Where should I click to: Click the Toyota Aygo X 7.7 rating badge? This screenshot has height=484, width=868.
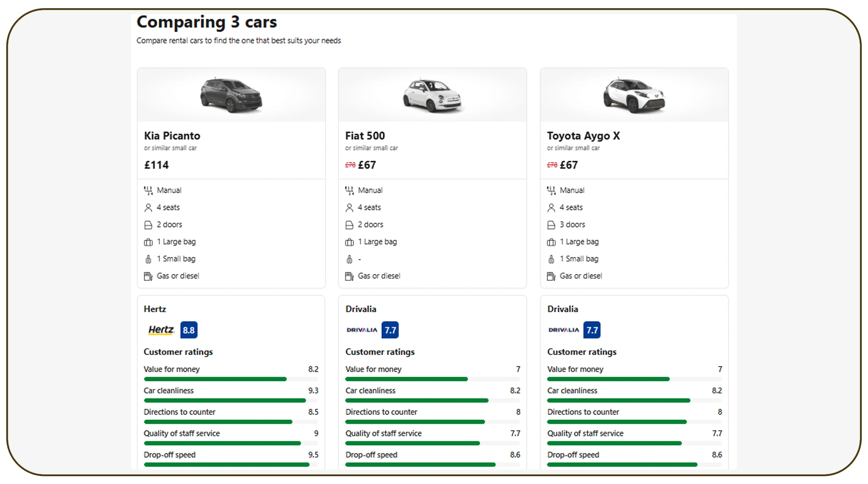coord(592,330)
